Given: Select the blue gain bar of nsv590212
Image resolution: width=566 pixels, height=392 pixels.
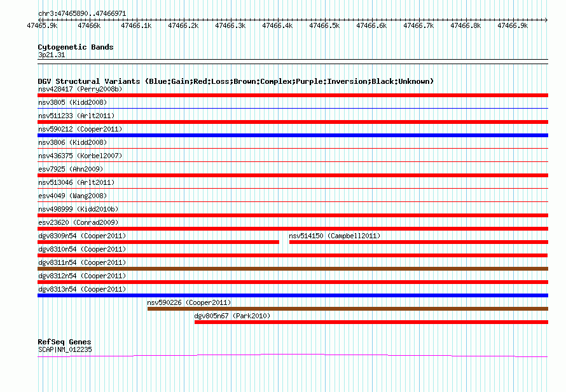Looking at the screenshot, I should click(293, 135).
